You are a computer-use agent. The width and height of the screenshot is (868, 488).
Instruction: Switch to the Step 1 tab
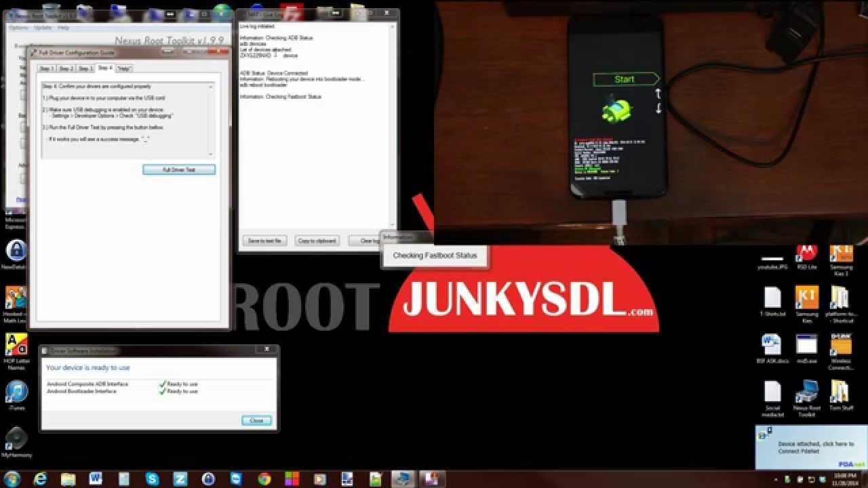[x=46, y=68]
